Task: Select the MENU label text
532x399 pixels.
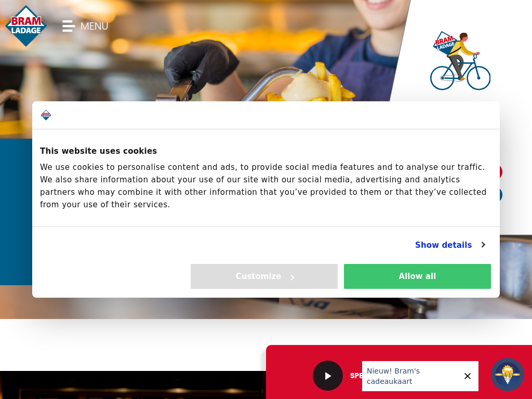Action: coord(95,26)
